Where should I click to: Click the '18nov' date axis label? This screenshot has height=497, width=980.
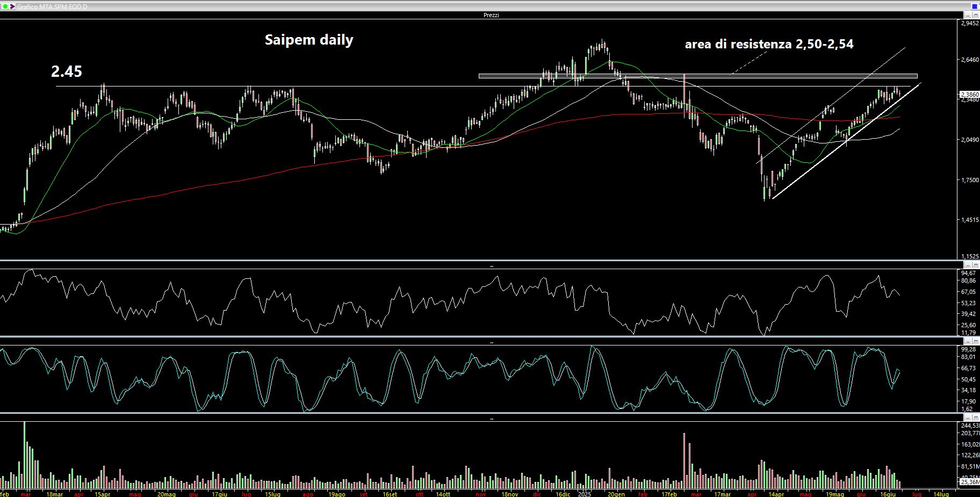[x=509, y=494]
